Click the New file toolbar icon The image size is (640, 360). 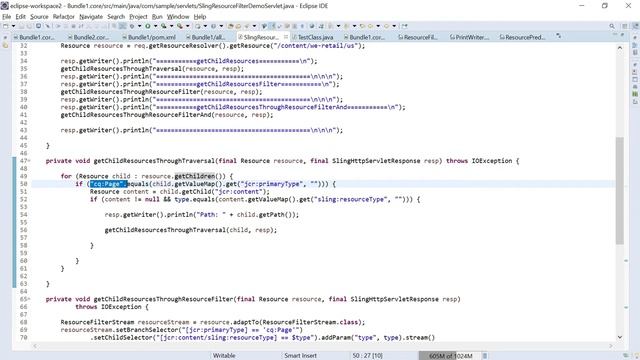tap(6, 26)
